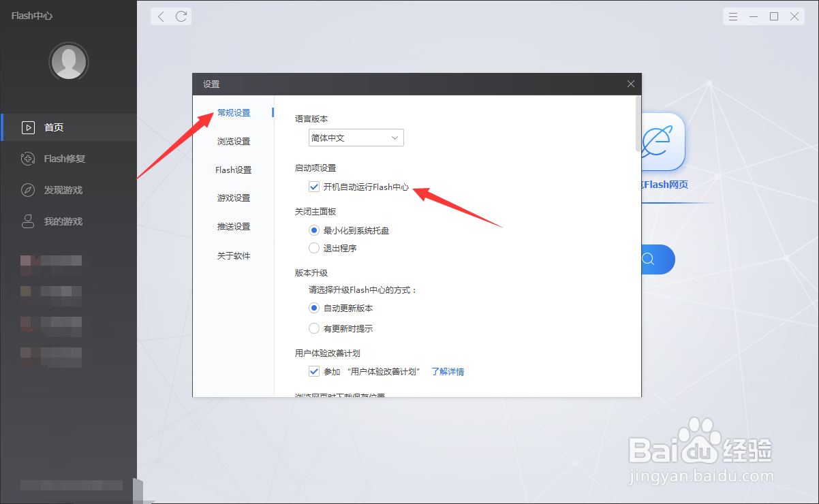The image size is (819, 504).
Task: Open the 简体中文 language dropdown
Action: tap(356, 138)
